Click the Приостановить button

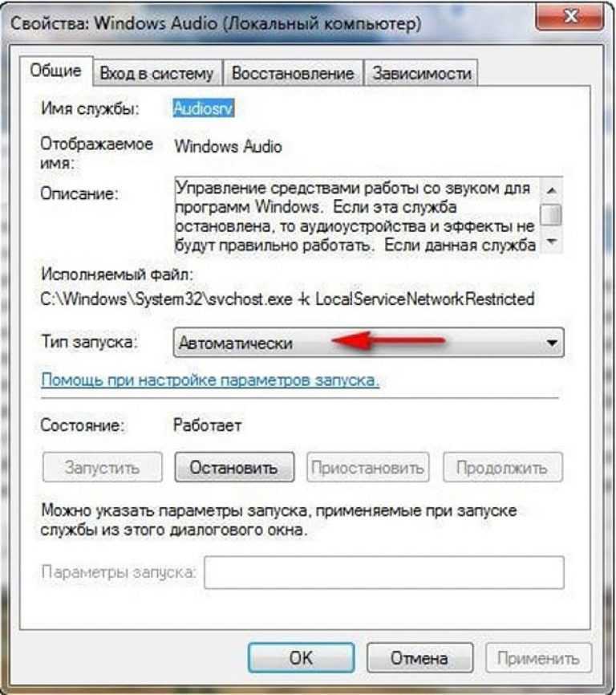[x=367, y=467]
